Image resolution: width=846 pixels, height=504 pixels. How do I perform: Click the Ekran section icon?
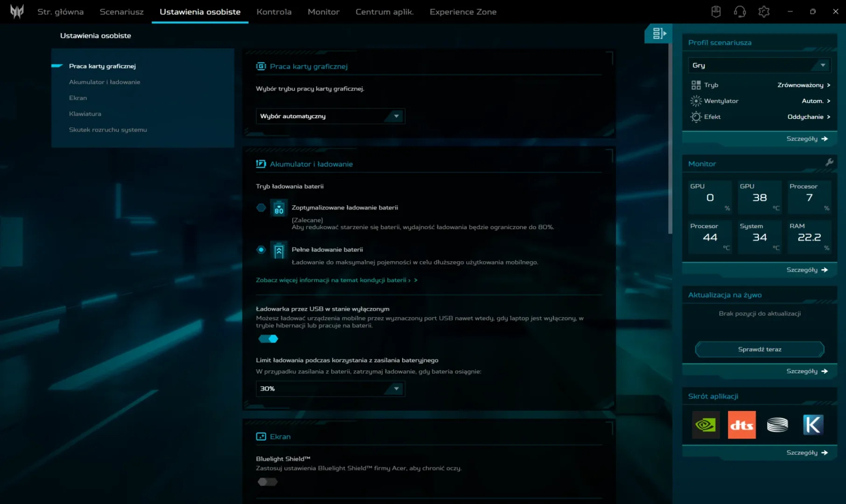tap(261, 436)
